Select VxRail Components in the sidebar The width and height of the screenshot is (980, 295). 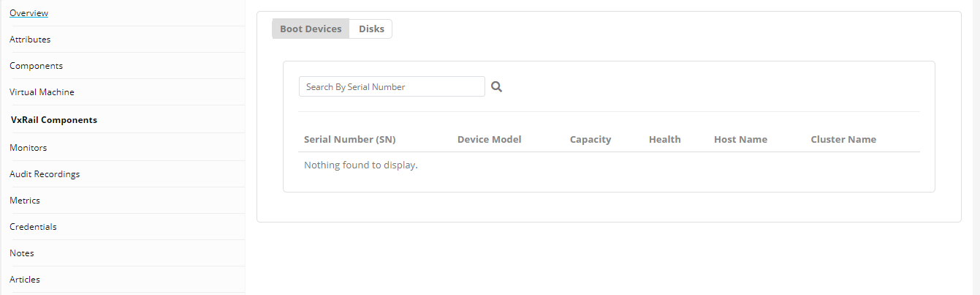[54, 120]
